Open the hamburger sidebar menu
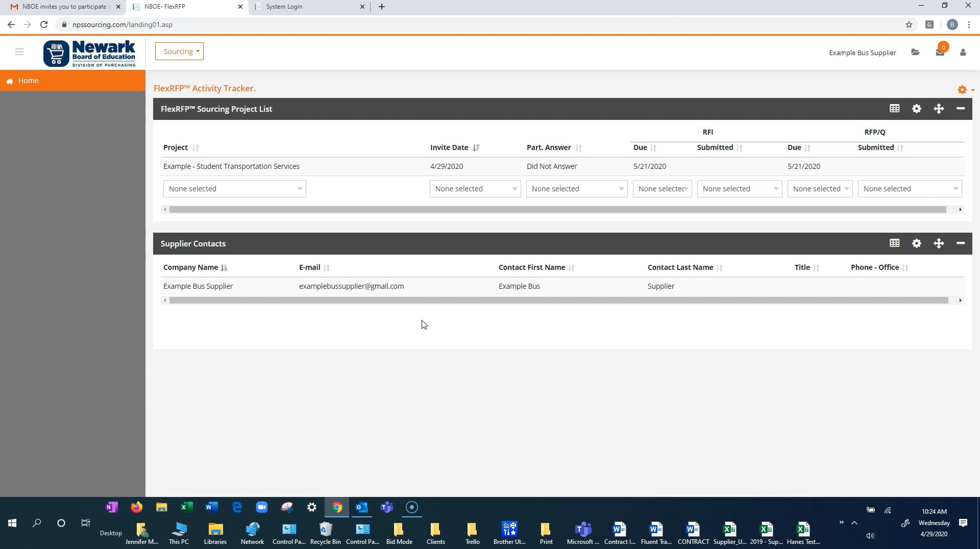The height and width of the screenshot is (549, 980). tap(19, 52)
